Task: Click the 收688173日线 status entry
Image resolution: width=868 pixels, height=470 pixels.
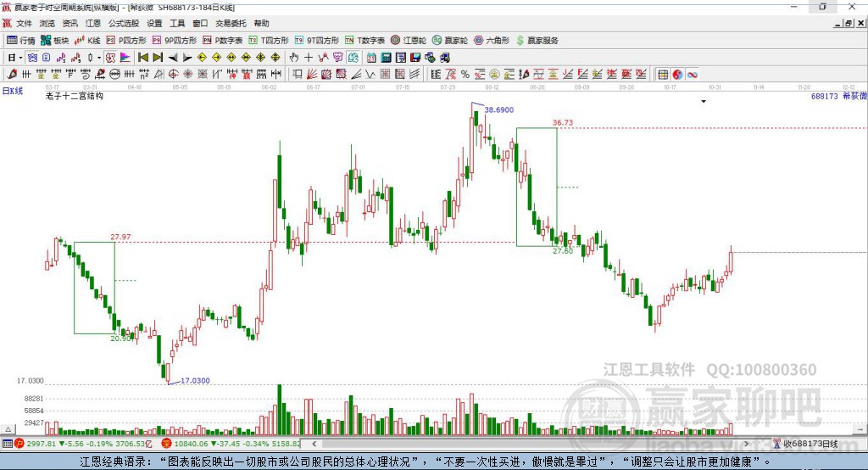Action: pos(805,444)
